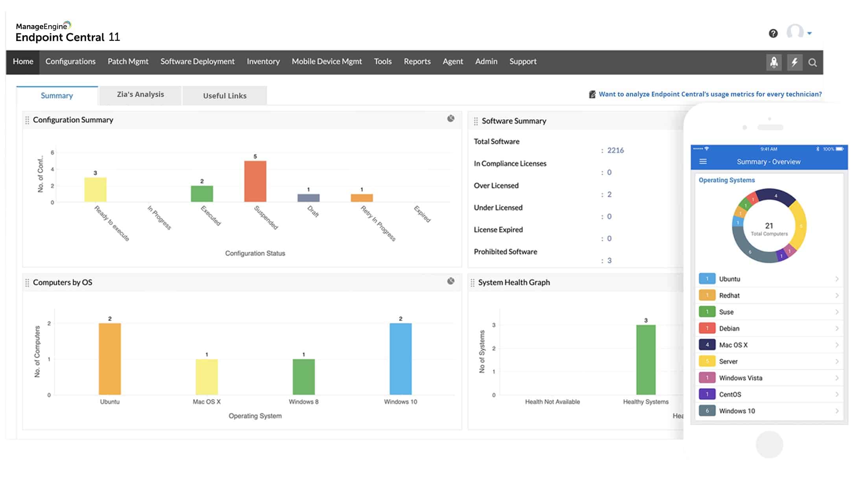Screen dimensions: 868x483
Task: Open the Software Deployment menu
Action: tap(198, 62)
